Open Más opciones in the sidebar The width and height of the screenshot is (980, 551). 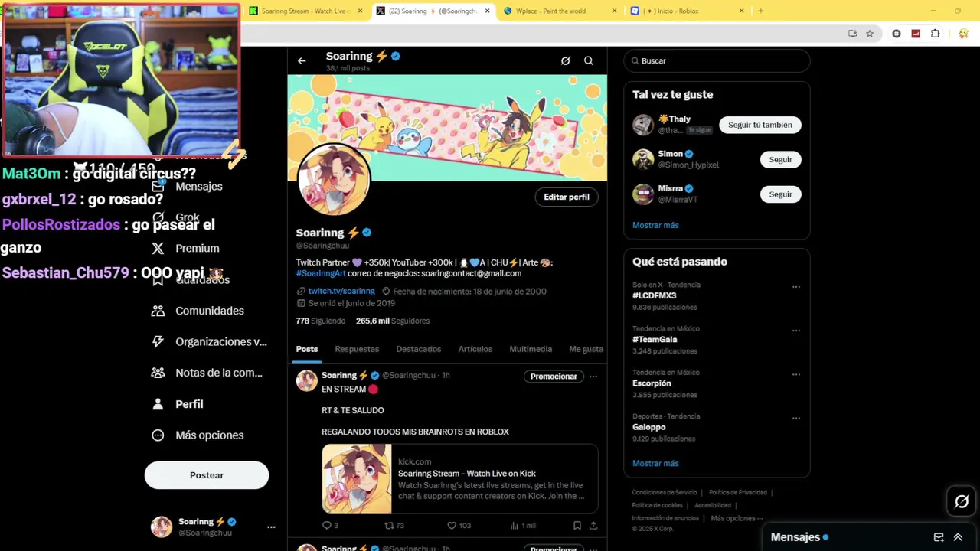tap(198, 435)
